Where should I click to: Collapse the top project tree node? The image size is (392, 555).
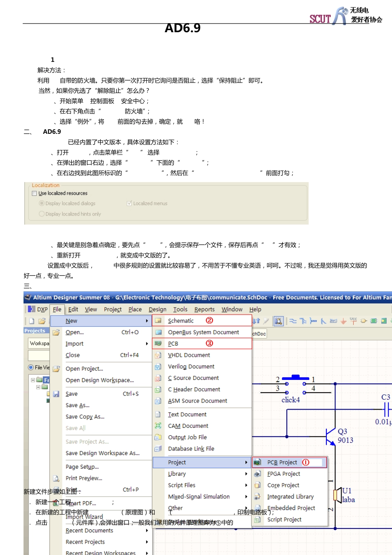33,379
